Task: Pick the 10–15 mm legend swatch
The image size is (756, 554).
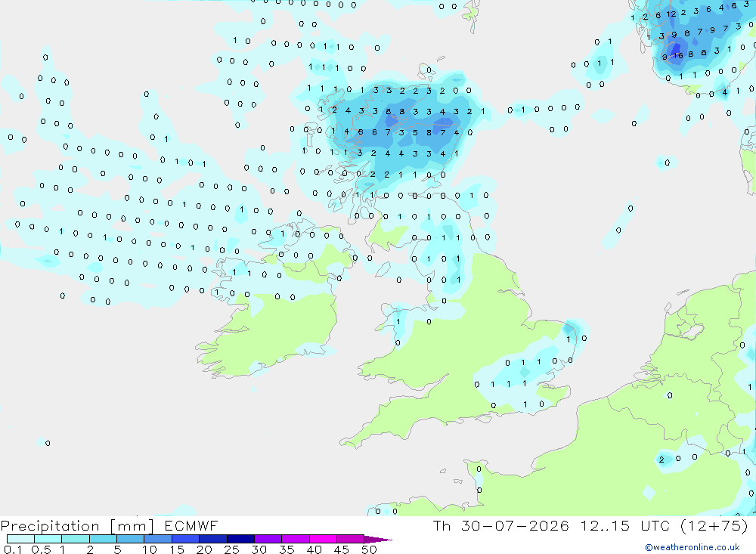Action: pyautogui.click(x=158, y=539)
